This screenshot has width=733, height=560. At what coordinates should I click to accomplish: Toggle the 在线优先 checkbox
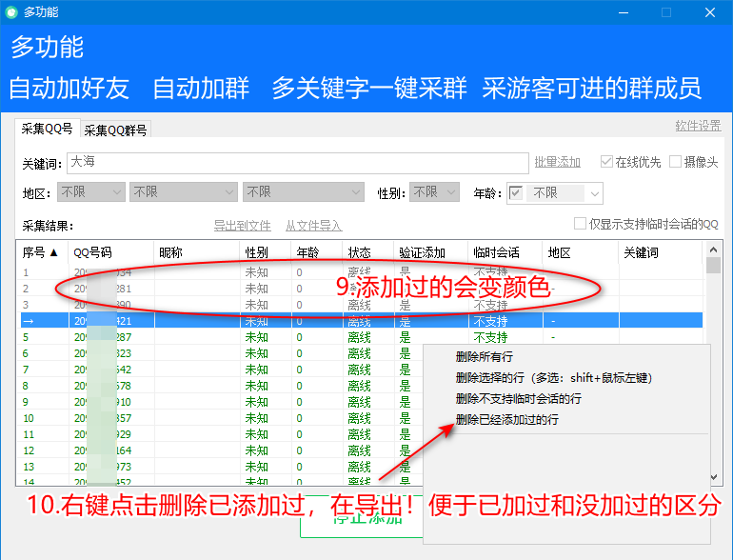coord(606,162)
